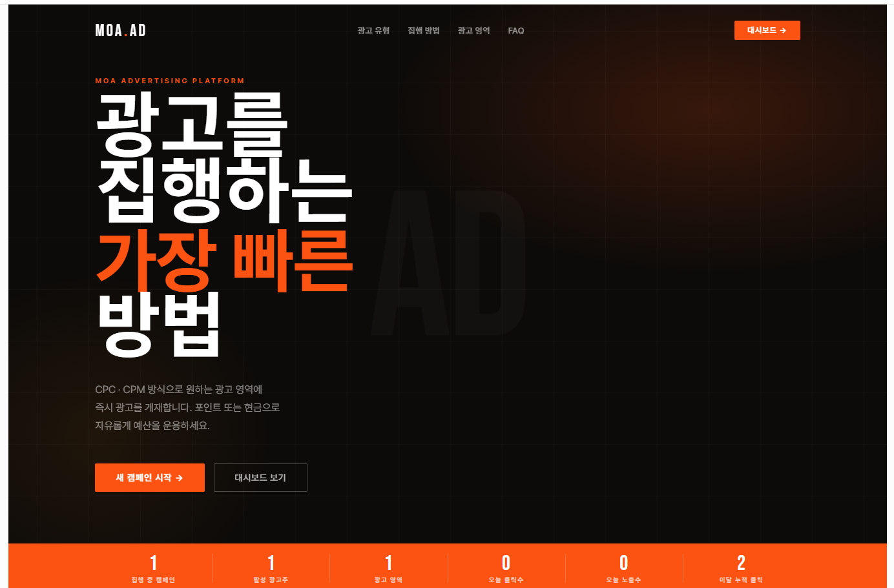The height and width of the screenshot is (588, 894).
Task: Select the 오늘 노출수 statistic
Action: pyautogui.click(x=623, y=568)
